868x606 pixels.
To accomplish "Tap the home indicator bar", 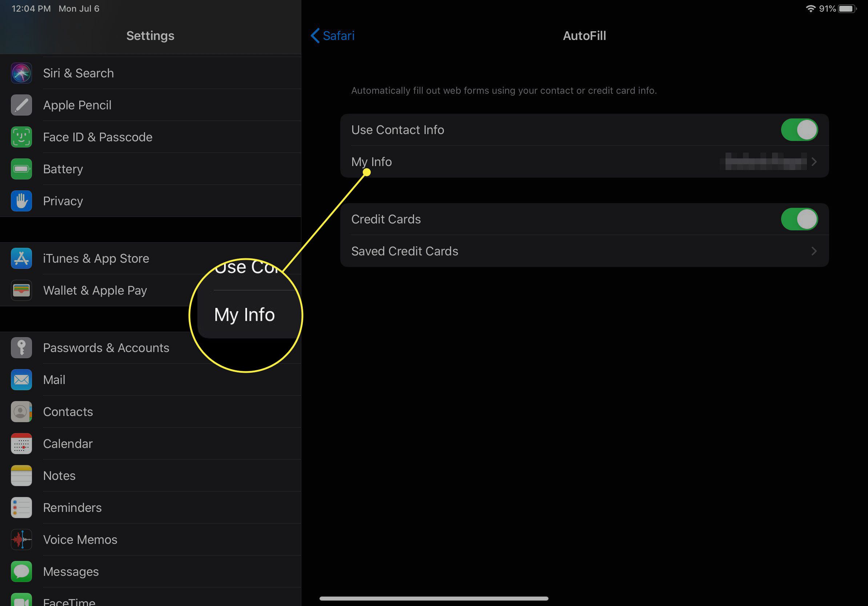I will [434, 598].
